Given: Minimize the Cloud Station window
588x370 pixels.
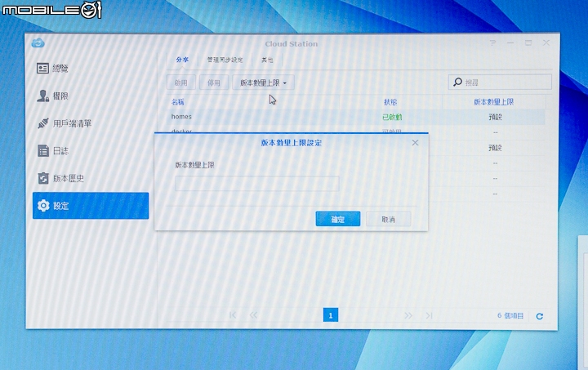Looking at the screenshot, I should click(510, 43).
